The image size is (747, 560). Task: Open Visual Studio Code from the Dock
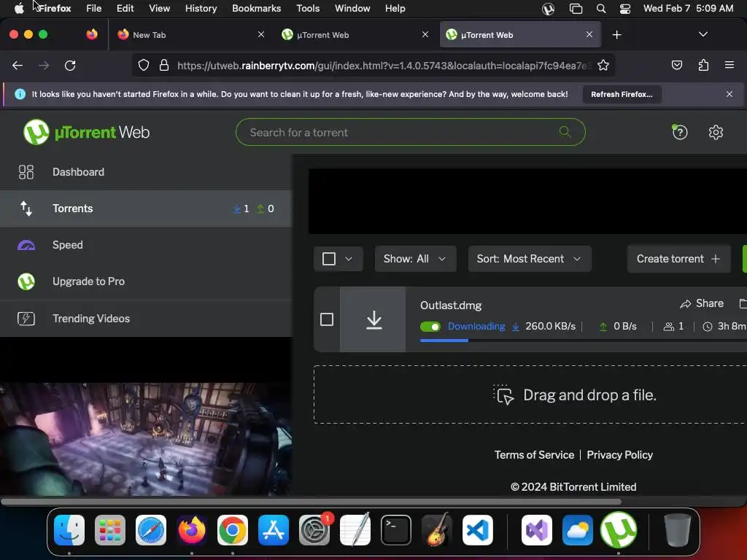pos(477,530)
